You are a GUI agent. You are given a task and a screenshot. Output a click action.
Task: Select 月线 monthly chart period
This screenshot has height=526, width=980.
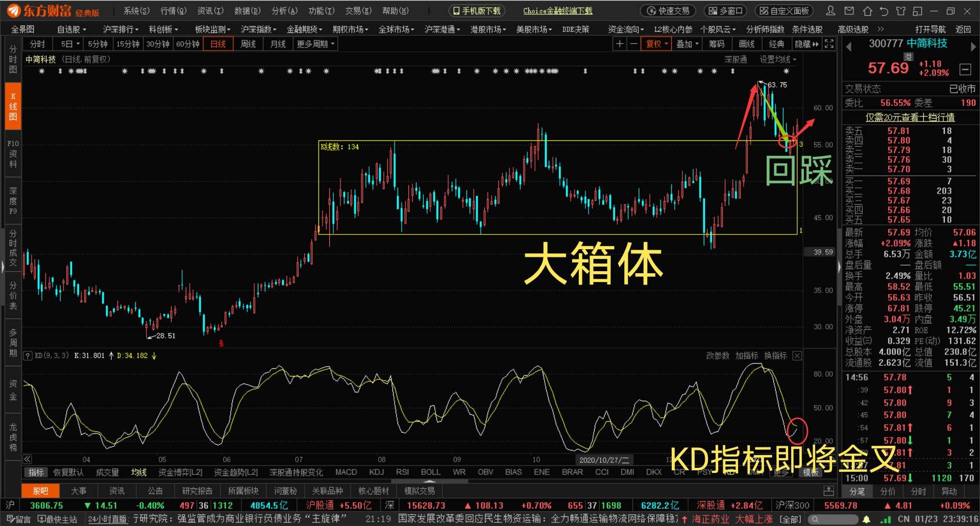[x=278, y=44]
